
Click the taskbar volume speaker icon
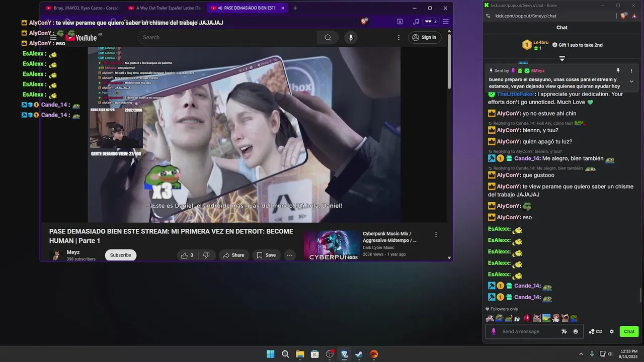pyautogui.click(x=610, y=354)
